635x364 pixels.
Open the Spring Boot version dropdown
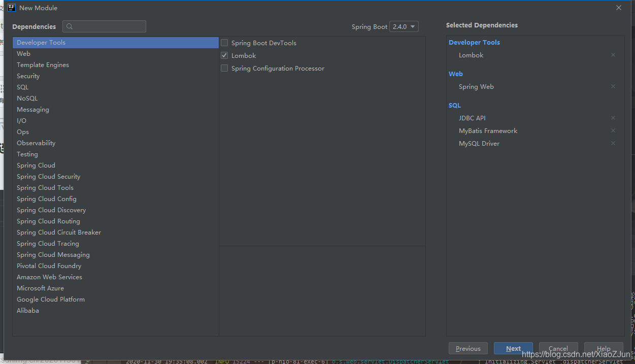point(404,26)
